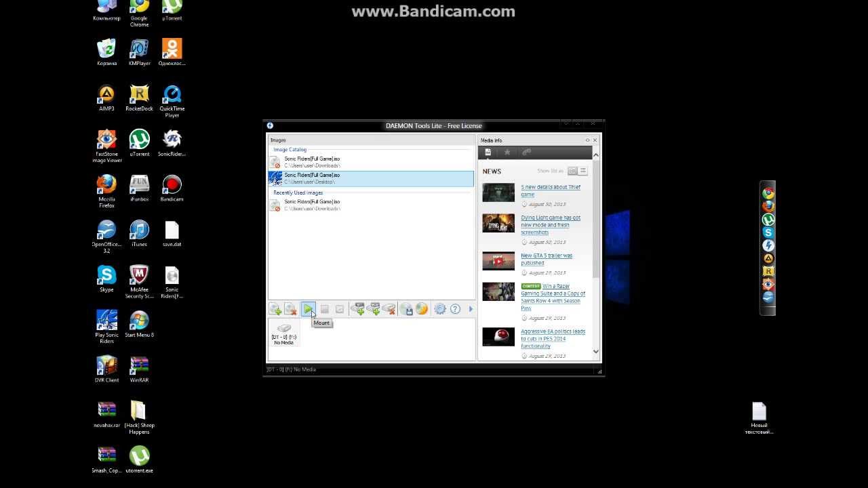Click the Recently Used Images group header
This screenshot has height=488, width=868.
(x=298, y=193)
